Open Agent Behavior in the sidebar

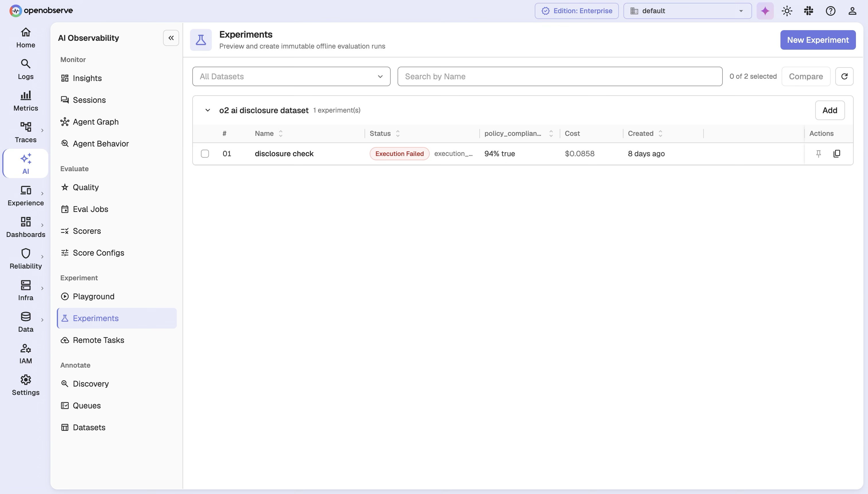coord(117,144)
